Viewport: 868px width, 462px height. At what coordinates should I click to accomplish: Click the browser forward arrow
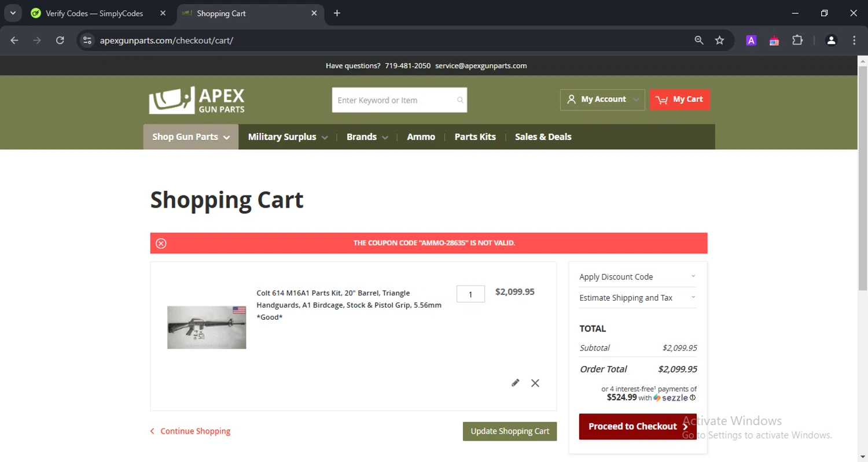(x=37, y=40)
